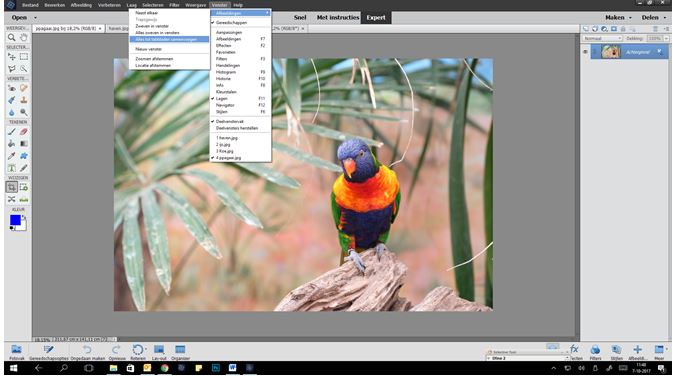The image size is (673, 376).
Task: Select the Rectangular Marquee tool
Action: pyautogui.click(x=24, y=57)
